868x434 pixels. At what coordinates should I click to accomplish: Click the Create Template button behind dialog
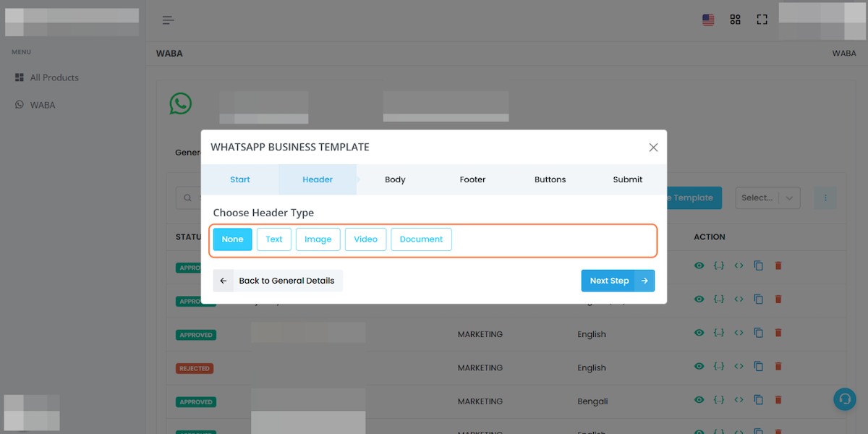pyautogui.click(x=693, y=197)
